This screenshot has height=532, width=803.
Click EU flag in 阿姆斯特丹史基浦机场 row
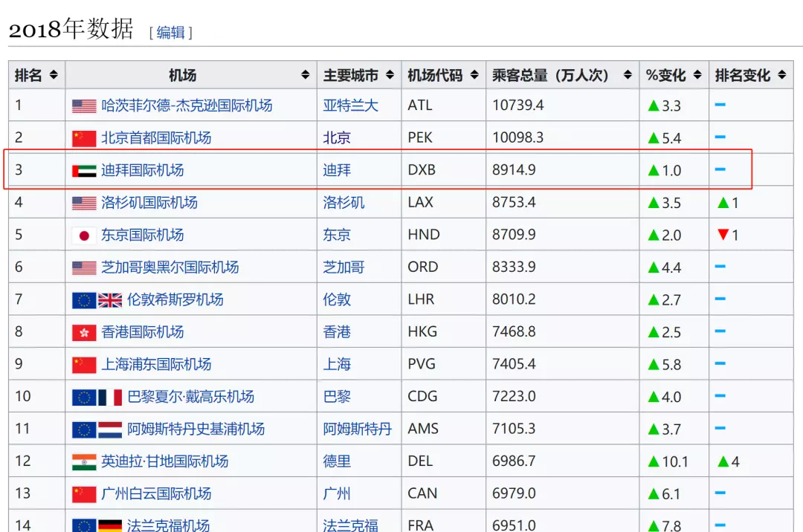pyautogui.click(x=84, y=429)
